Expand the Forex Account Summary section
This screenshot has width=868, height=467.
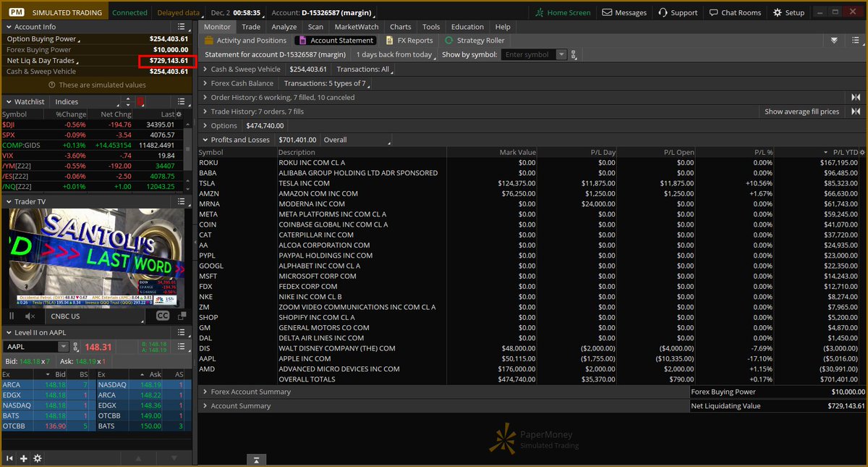coord(205,392)
